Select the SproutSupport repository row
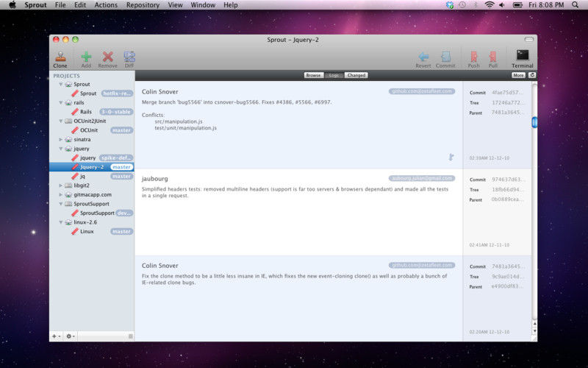588x368 pixels. pyautogui.click(x=91, y=213)
